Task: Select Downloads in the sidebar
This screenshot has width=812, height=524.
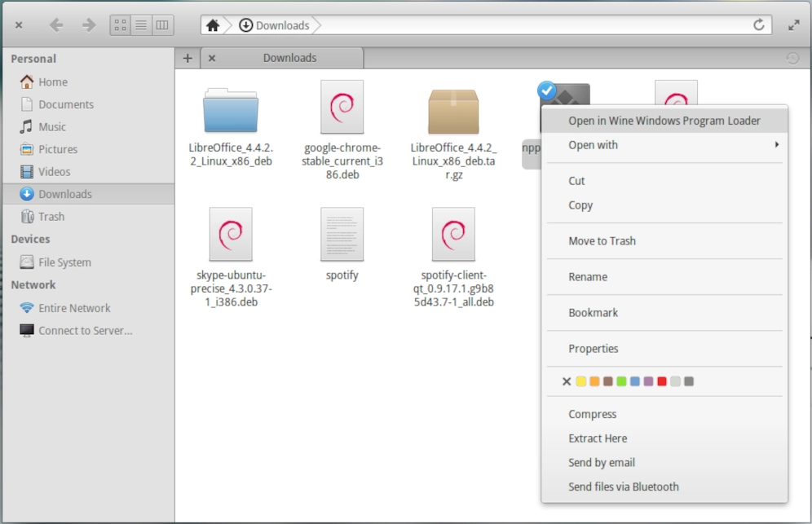Action: [88, 194]
